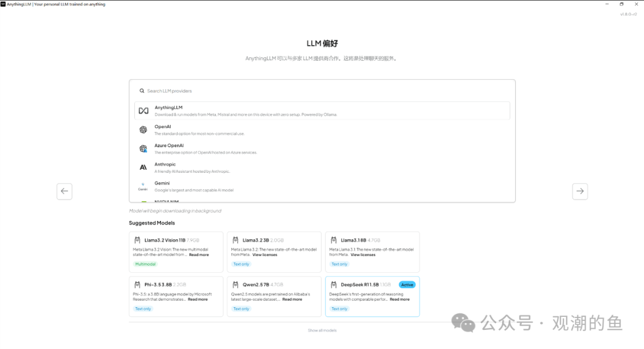Screen dimensions: 644x349
Task: Click Text only tag on Llama3.1 8B
Action: [339, 264]
